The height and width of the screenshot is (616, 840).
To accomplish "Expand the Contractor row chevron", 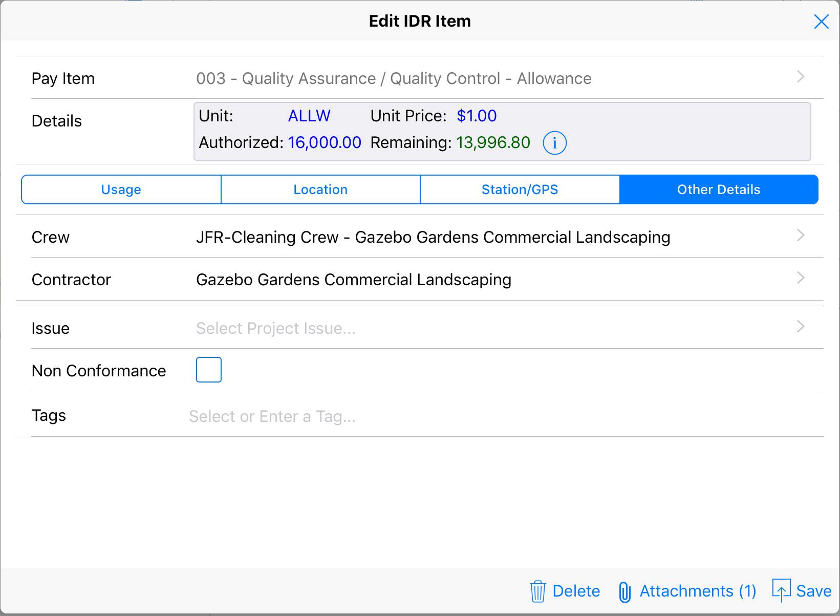I will click(x=801, y=278).
